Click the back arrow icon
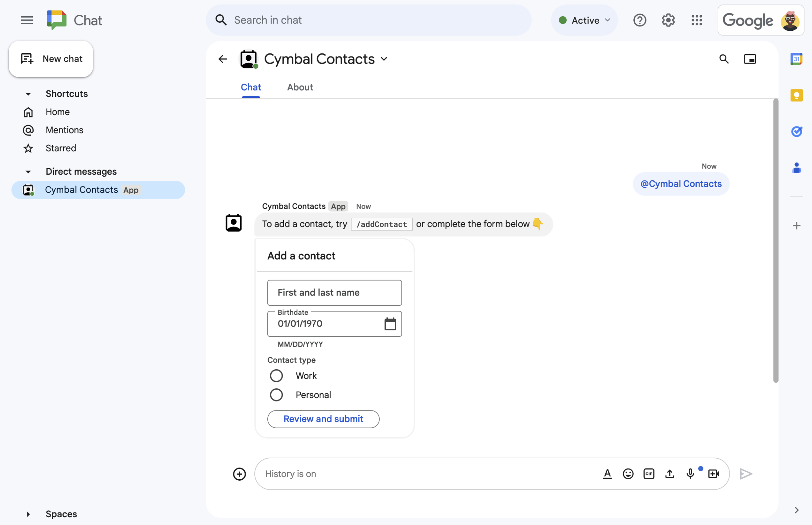This screenshot has height=525, width=812. coord(223,59)
